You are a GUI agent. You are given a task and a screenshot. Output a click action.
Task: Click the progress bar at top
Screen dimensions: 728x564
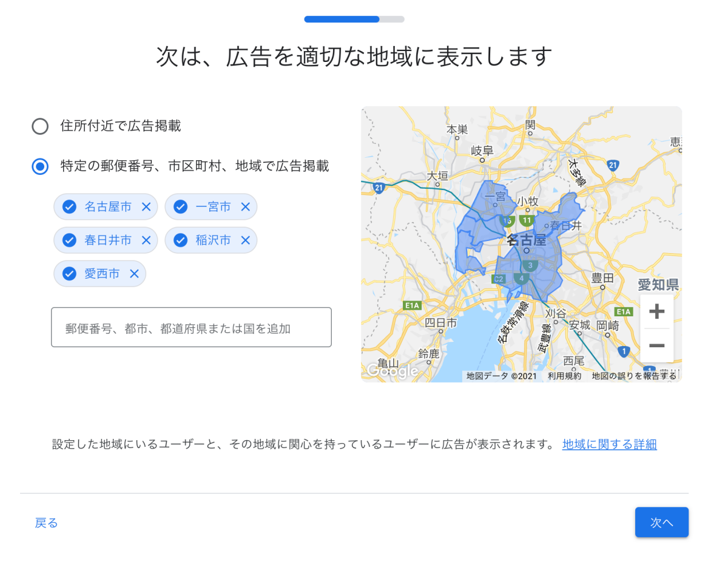[x=354, y=19]
